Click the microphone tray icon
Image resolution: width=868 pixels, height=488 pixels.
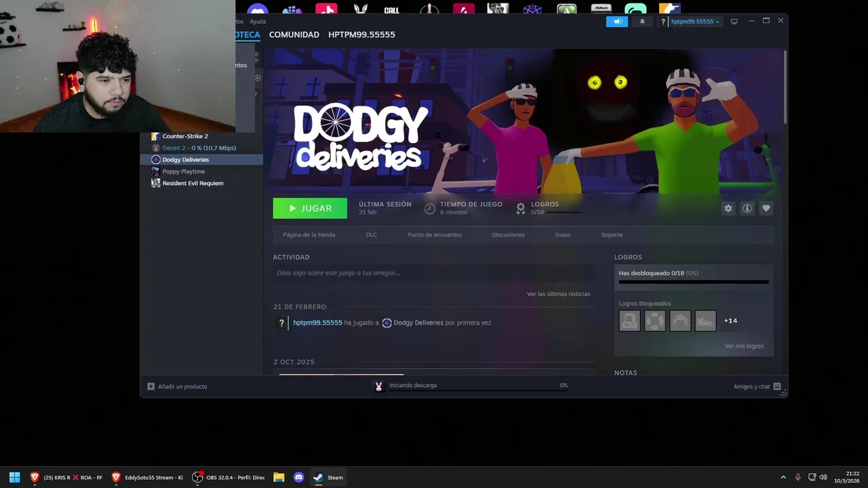[x=797, y=477]
